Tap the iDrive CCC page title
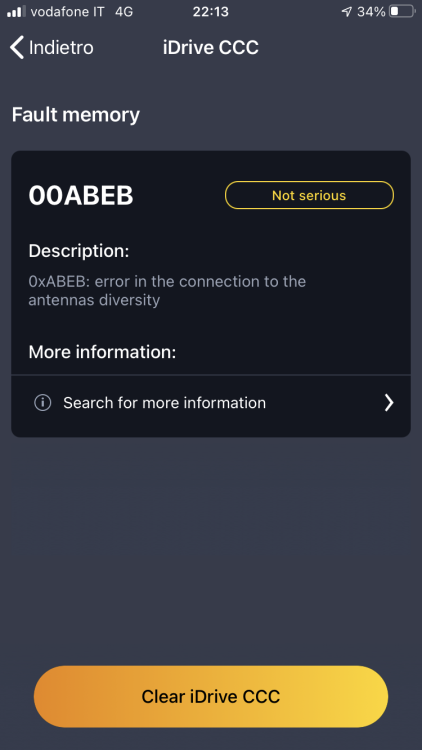 click(211, 47)
